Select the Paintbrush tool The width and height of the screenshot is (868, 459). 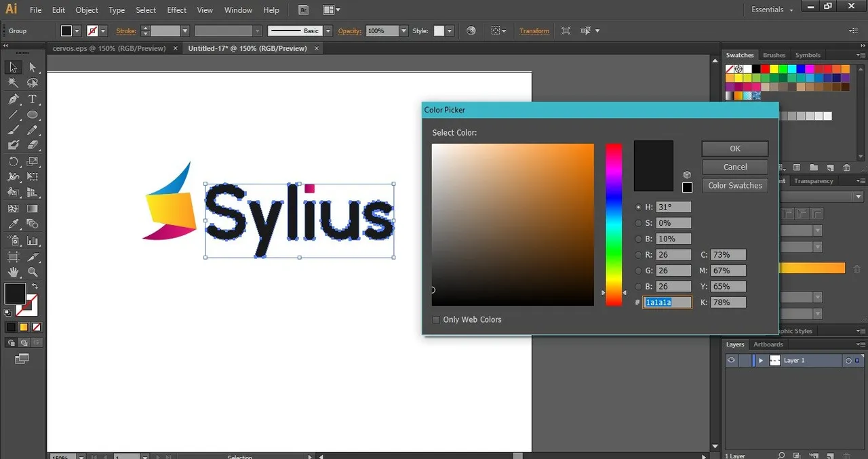coord(13,130)
